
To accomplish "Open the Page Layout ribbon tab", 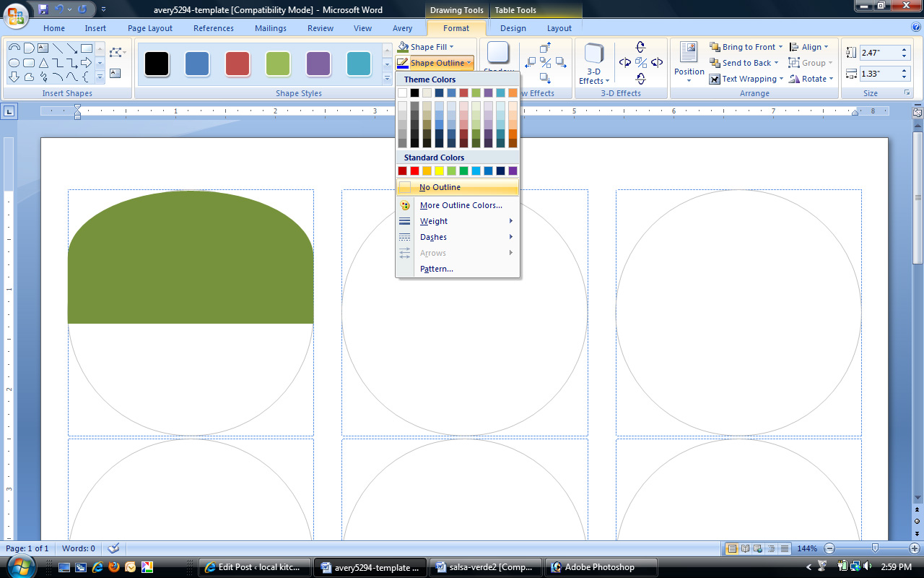I will (150, 28).
